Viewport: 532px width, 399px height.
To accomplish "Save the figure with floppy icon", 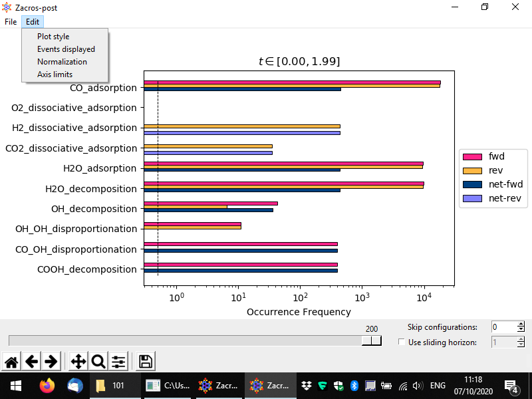I will (146, 362).
